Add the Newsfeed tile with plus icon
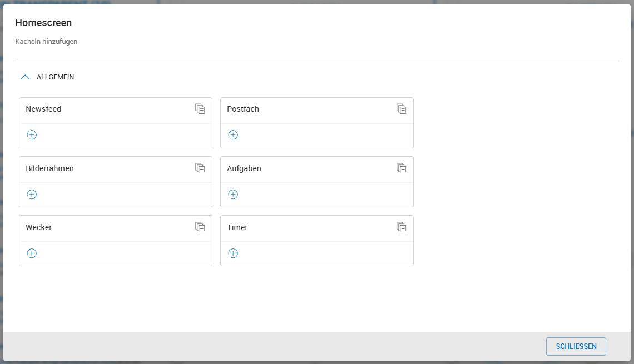 coord(32,135)
